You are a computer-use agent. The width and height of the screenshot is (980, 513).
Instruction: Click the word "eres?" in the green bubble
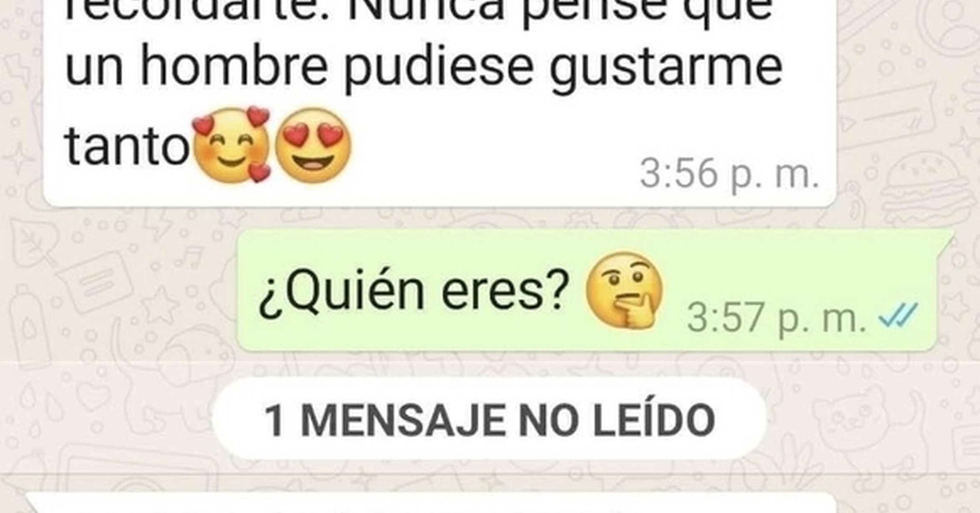coord(505,290)
